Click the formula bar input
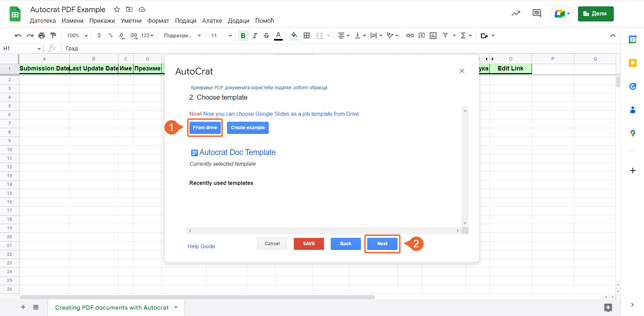Image resolution: width=644 pixels, height=316 pixels. (340, 48)
